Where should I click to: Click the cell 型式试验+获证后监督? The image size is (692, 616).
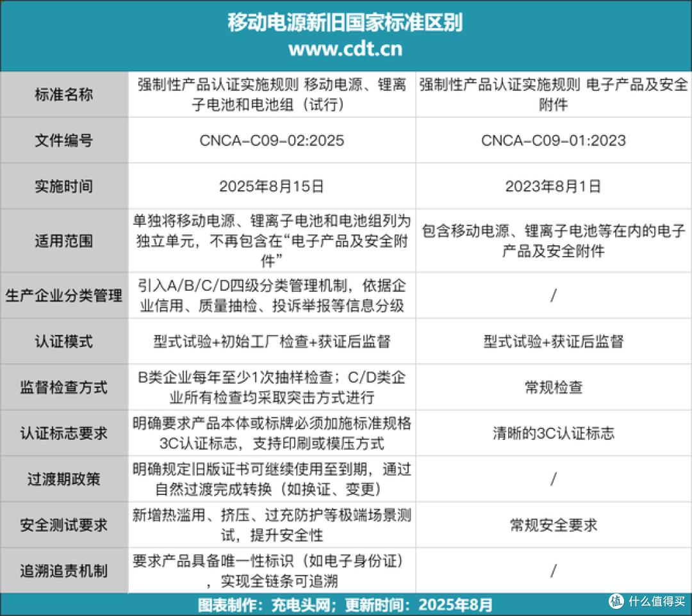[x=554, y=341]
